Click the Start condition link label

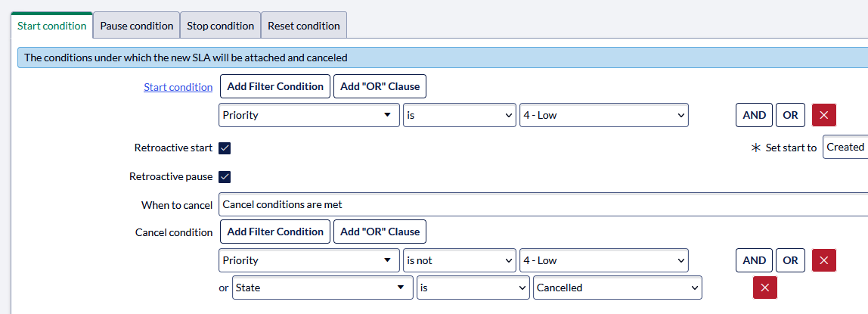[178, 87]
